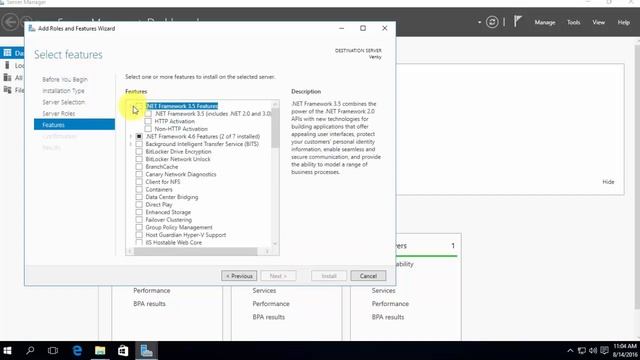This screenshot has width=640, height=360.
Task: Click the taskbar clock
Action: pos(624,351)
